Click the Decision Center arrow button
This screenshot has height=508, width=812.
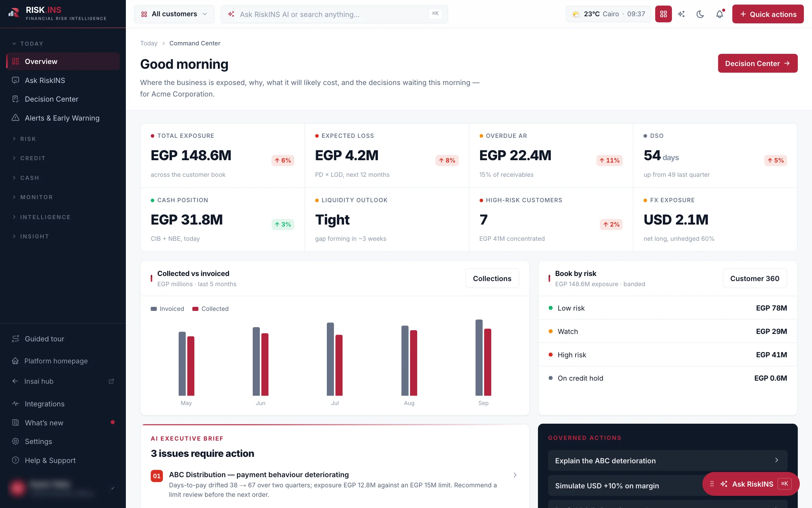(x=758, y=63)
